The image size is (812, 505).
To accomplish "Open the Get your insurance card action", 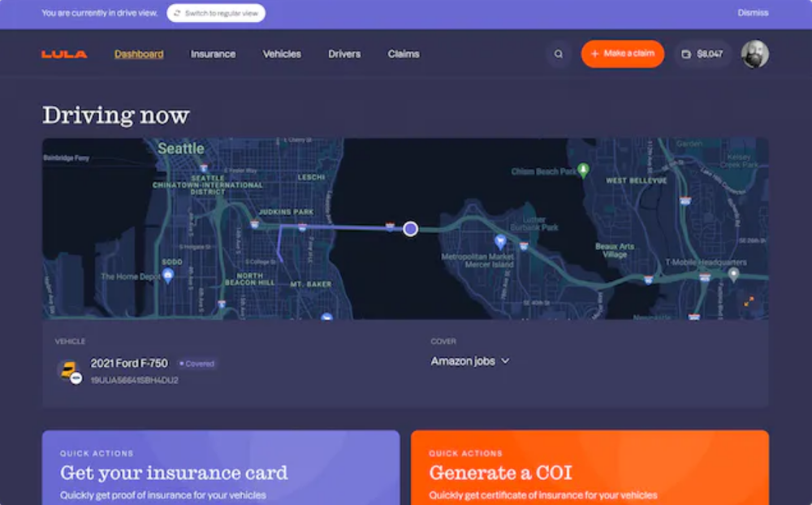I will pos(221,467).
